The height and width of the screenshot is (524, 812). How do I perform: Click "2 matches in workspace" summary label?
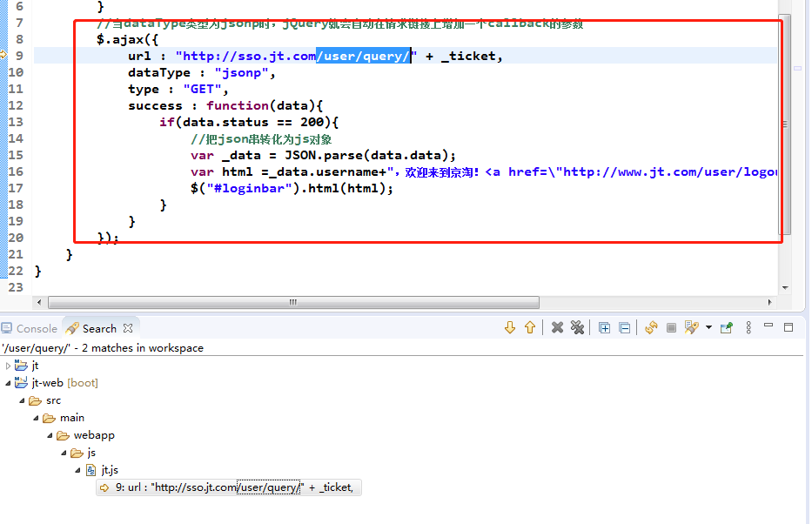coord(143,348)
